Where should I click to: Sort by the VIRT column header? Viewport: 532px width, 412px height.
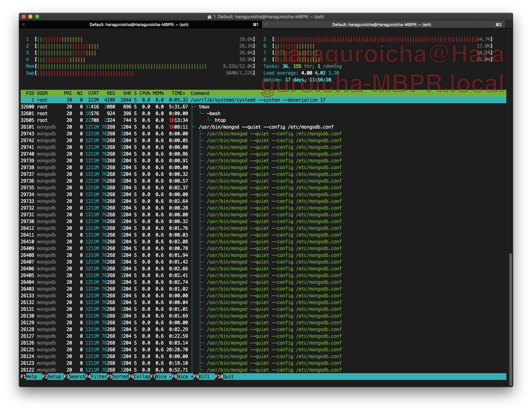coord(94,93)
